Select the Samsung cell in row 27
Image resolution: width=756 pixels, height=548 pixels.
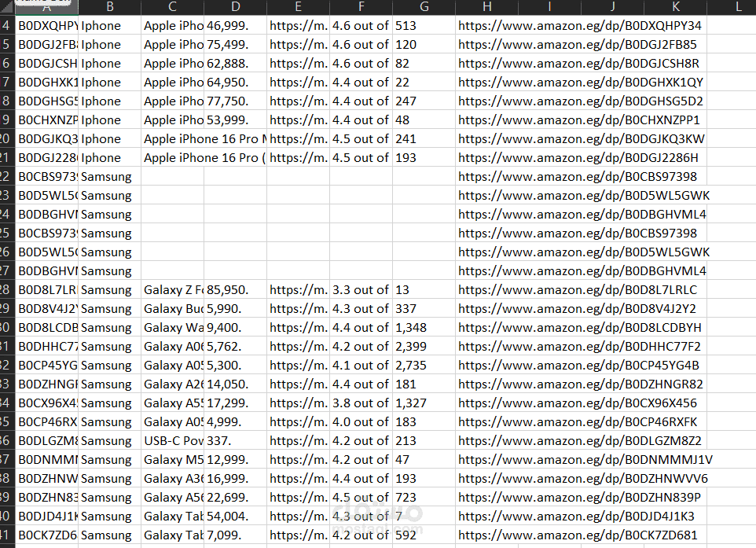tap(109, 270)
